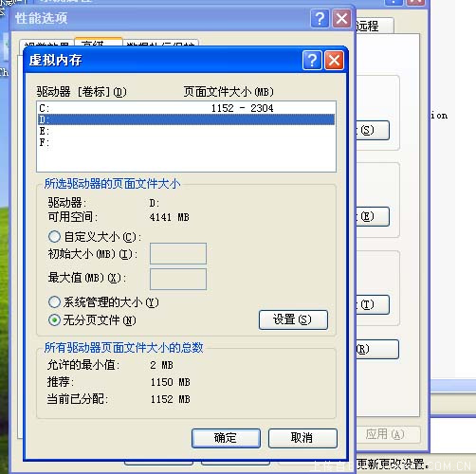Select the 自定义大小 radio button

tap(54, 236)
